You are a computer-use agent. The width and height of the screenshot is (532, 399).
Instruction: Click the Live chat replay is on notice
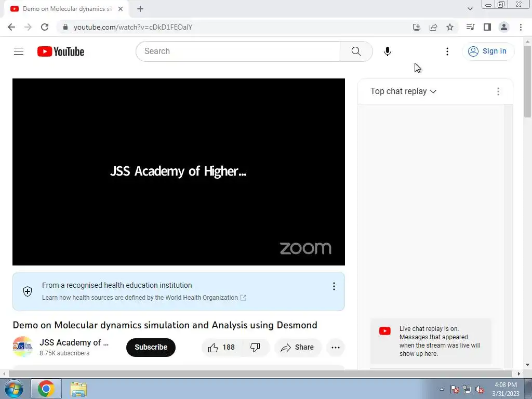[431, 341]
